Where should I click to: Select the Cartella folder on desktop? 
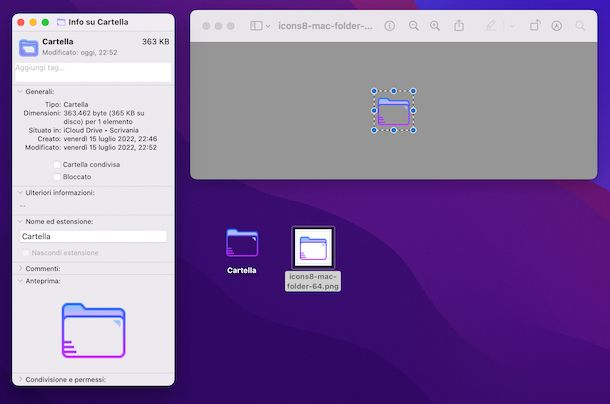click(242, 243)
